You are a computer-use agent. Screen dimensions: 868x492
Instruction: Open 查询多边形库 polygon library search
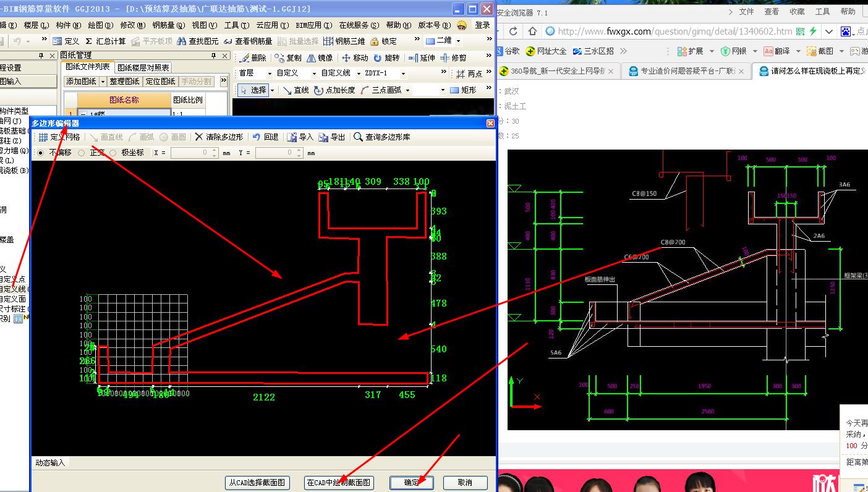[381, 137]
